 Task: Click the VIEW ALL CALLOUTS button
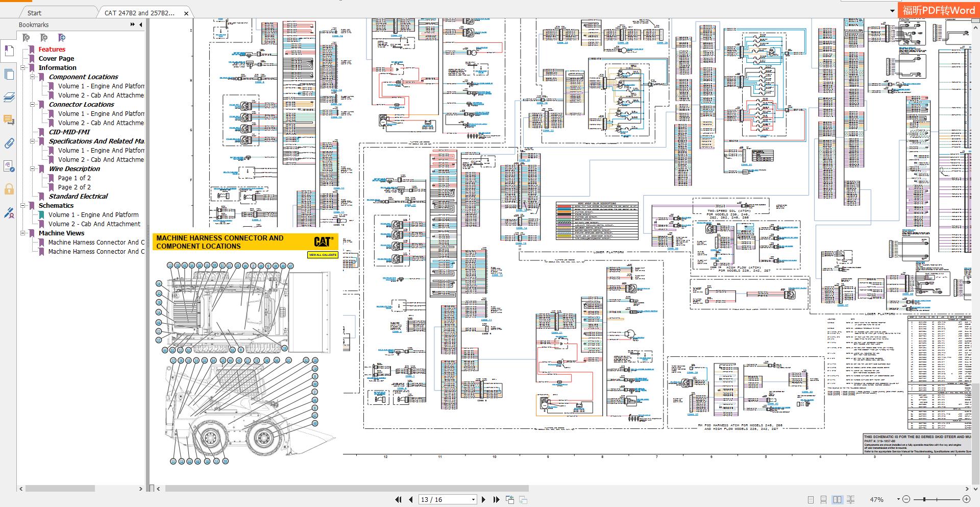coord(323,255)
